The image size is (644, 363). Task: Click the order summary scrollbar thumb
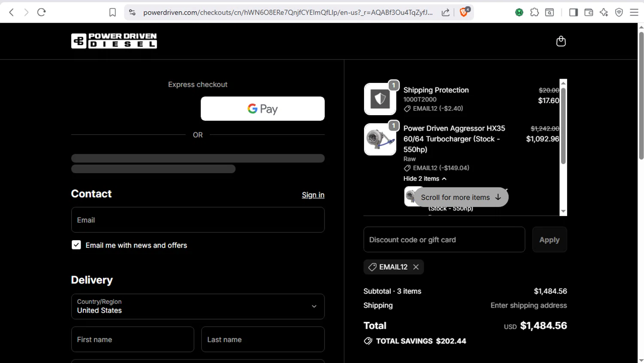point(563,126)
